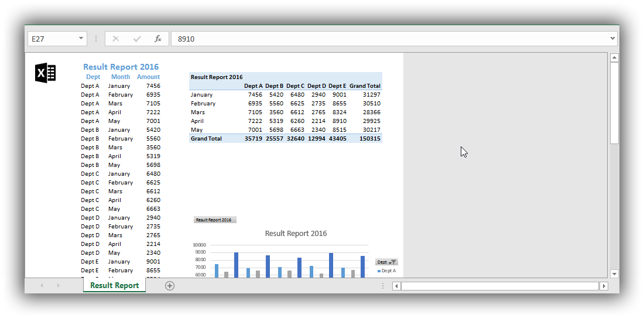Select amount 8655 in source list
644x318 pixels.
(x=153, y=271)
